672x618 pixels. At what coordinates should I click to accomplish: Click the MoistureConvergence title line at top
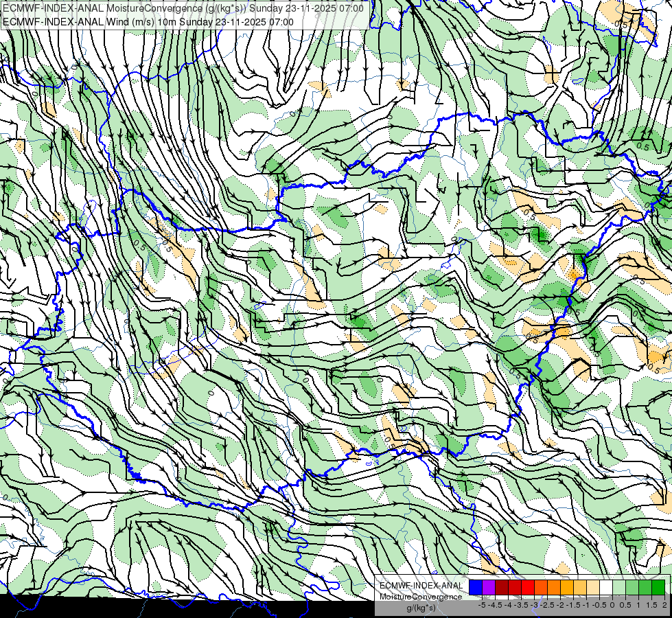coord(183,8)
